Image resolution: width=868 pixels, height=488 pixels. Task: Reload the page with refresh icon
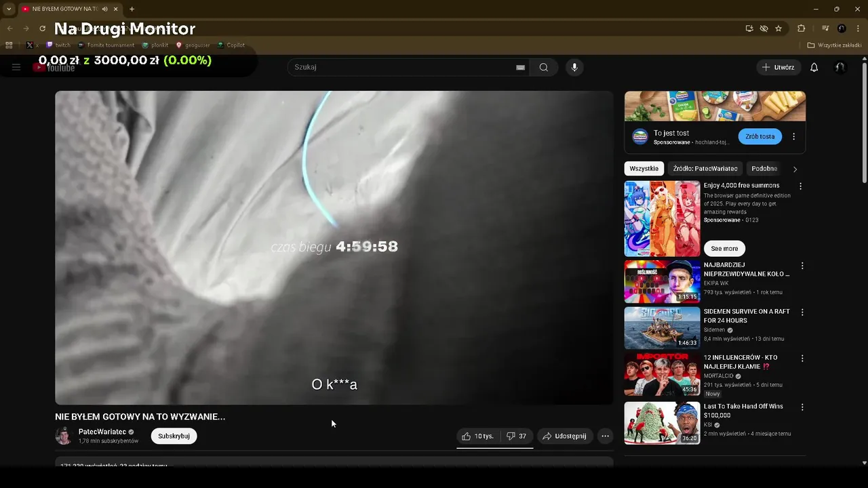[42, 28]
